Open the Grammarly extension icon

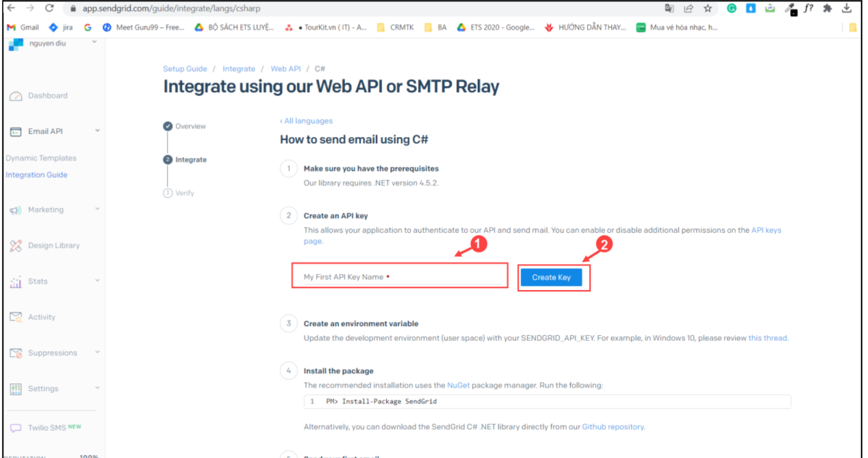pyautogui.click(x=732, y=8)
